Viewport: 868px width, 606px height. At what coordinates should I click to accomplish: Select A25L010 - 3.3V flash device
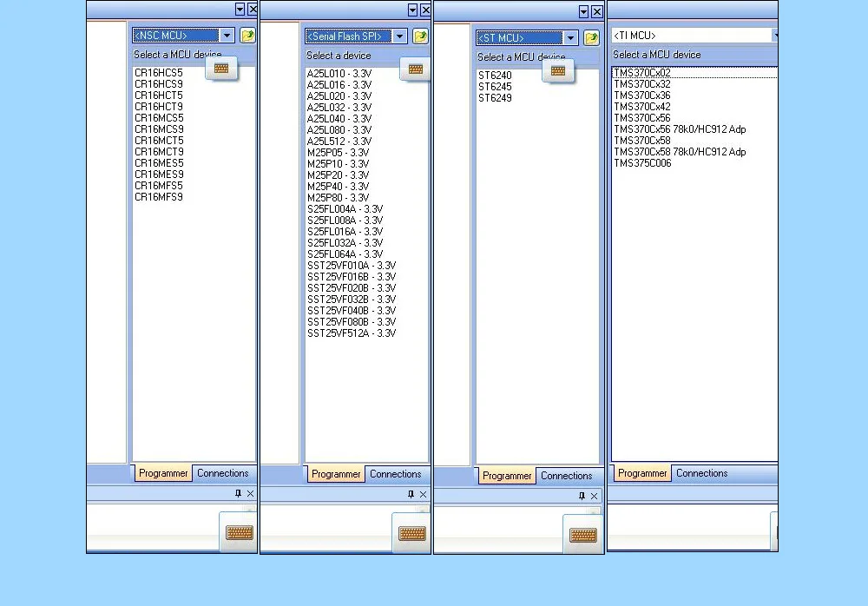(x=339, y=74)
